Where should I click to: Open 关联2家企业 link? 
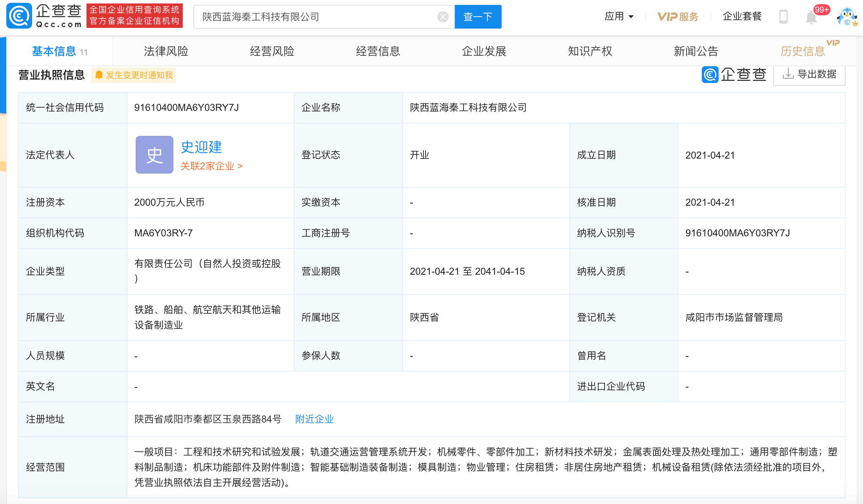211,166
